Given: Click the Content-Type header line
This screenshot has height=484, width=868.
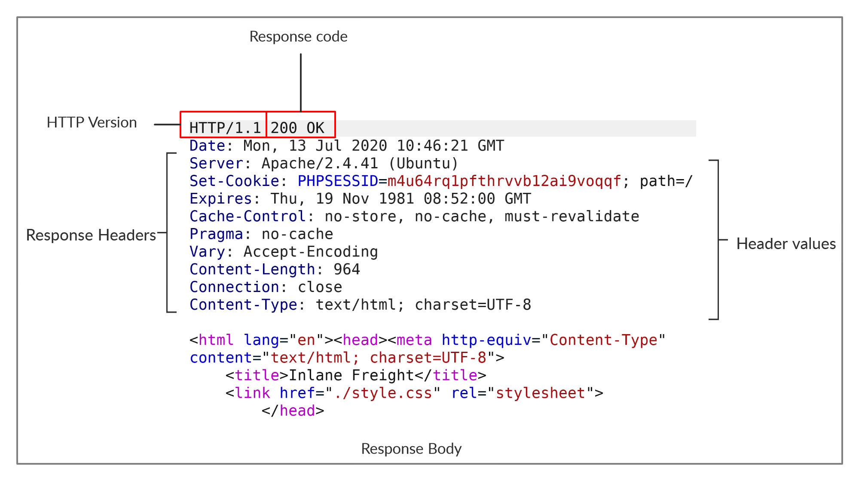Looking at the screenshot, I should tap(360, 304).
